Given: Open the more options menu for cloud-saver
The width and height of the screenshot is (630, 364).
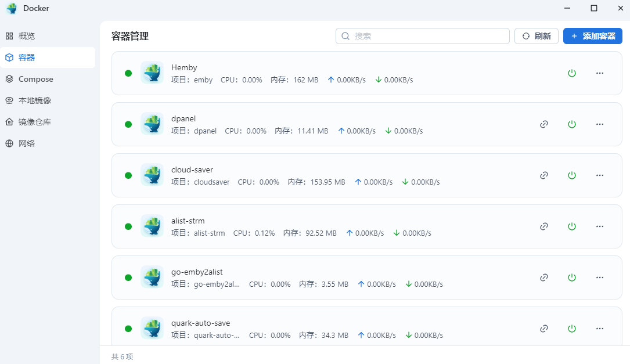Looking at the screenshot, I should click(x=600, y=175).
